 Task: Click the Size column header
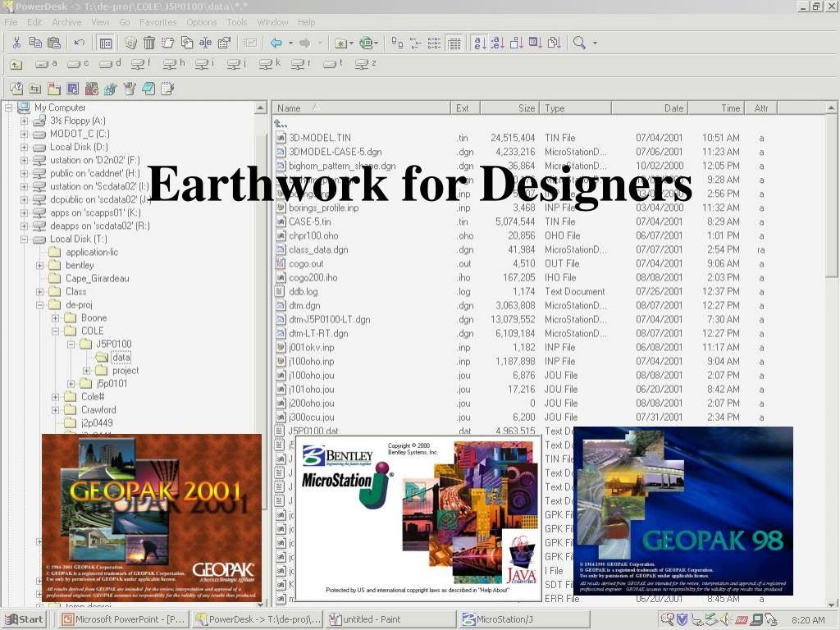click(x=509, y=108)
